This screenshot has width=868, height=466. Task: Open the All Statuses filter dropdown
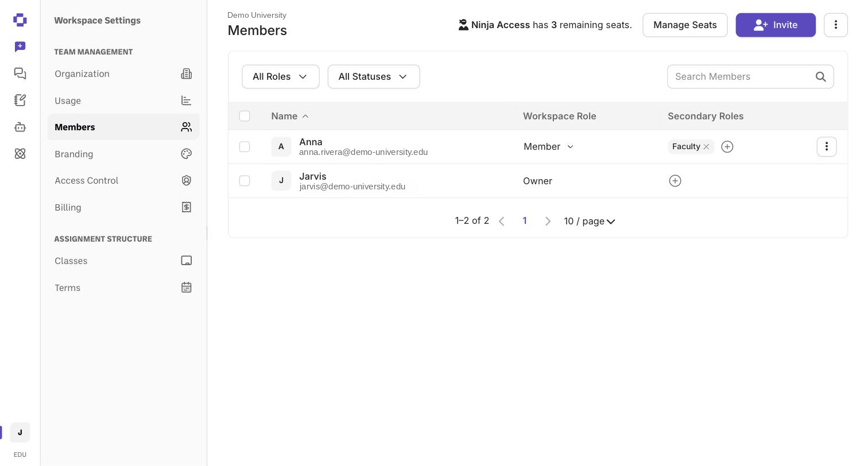374,77
